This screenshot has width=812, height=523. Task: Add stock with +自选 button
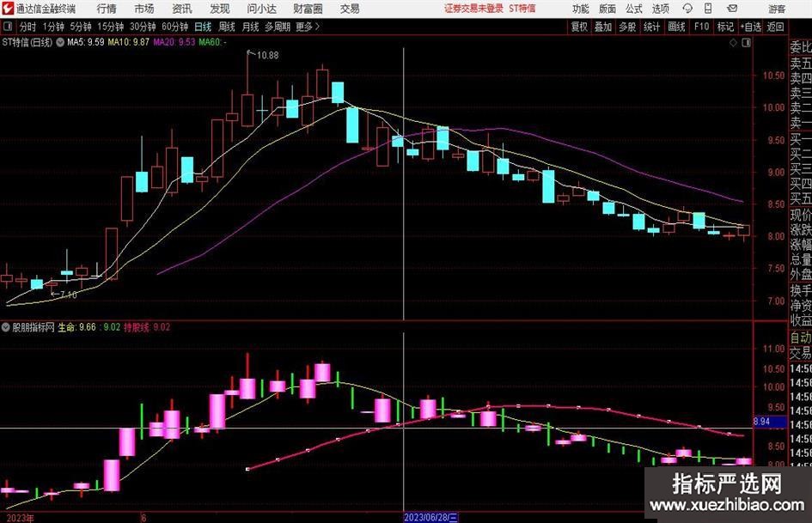(750, 27)
